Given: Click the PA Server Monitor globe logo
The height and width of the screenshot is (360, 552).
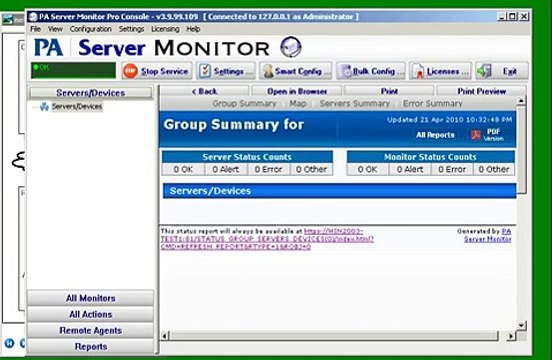Looking at the screenshot, I should coord(291,47).
